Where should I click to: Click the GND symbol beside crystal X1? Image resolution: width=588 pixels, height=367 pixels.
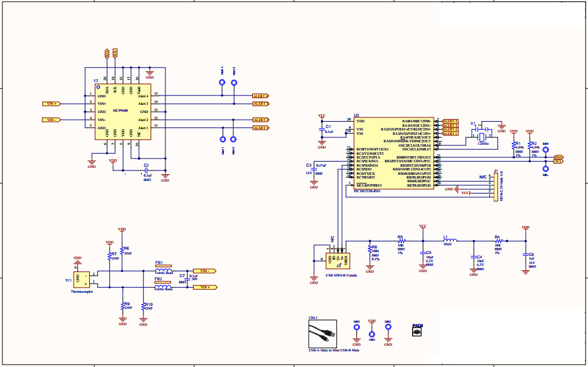tap(502, 127)
